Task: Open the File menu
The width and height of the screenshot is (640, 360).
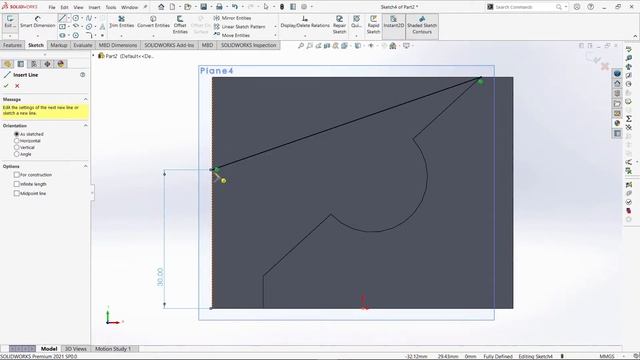Action: pos(52,7)
